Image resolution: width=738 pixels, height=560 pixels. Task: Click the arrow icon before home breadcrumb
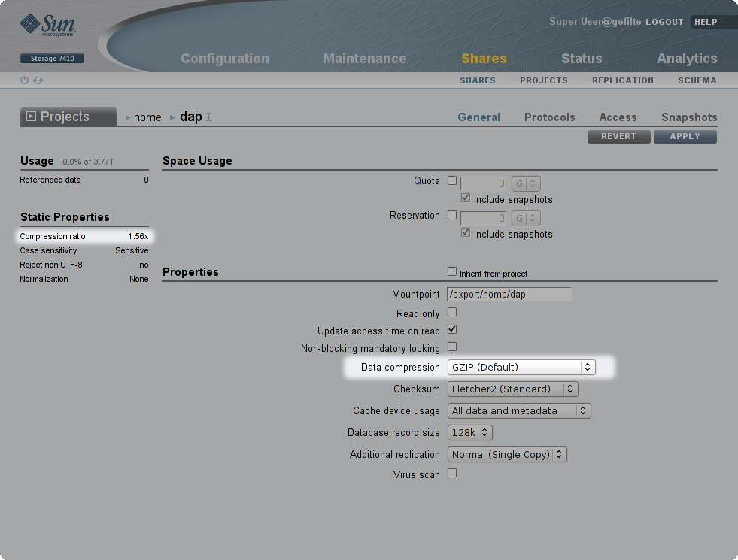tap(129, 117)
